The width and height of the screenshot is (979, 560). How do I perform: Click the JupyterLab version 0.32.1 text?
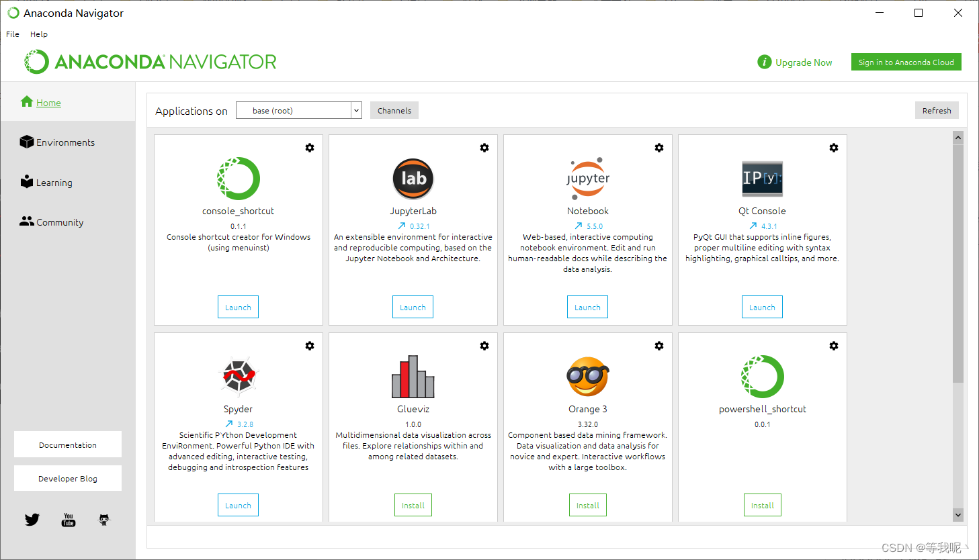tap(420, 226)
